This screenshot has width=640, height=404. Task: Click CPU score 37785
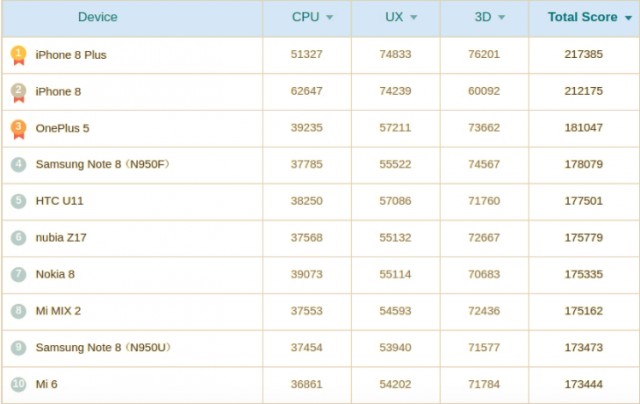307,164
